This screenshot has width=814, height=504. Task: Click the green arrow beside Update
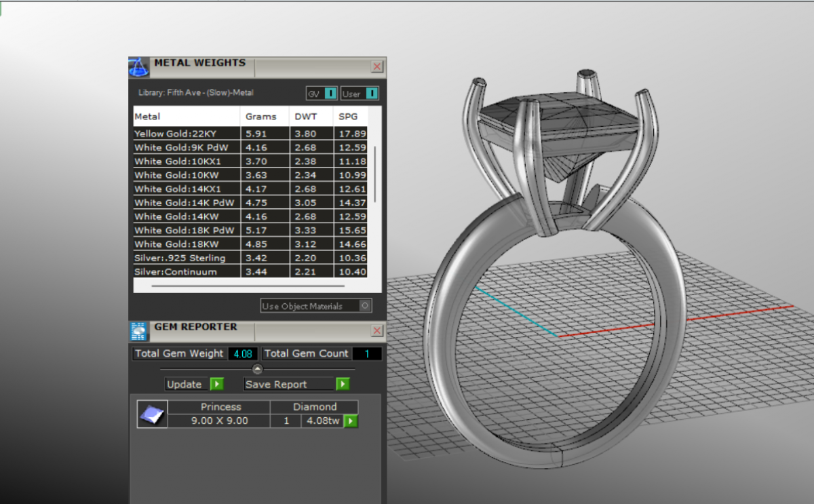[216, 385]
